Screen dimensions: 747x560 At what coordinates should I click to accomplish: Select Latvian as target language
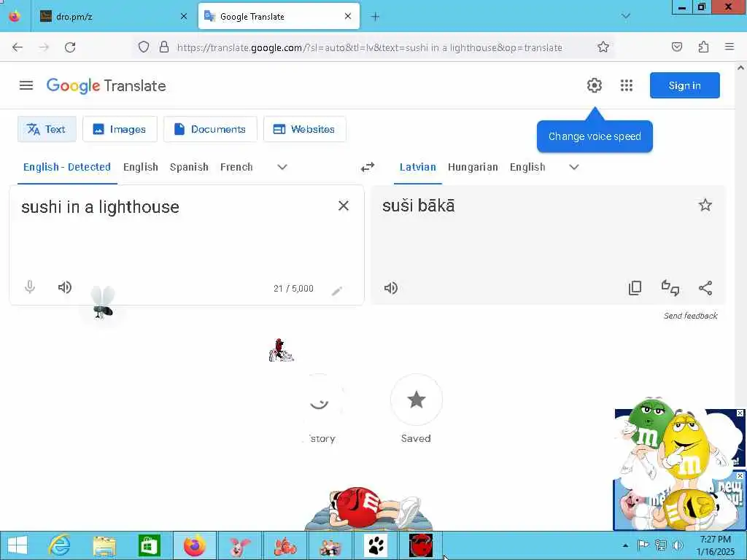click(x=418, y=167)
